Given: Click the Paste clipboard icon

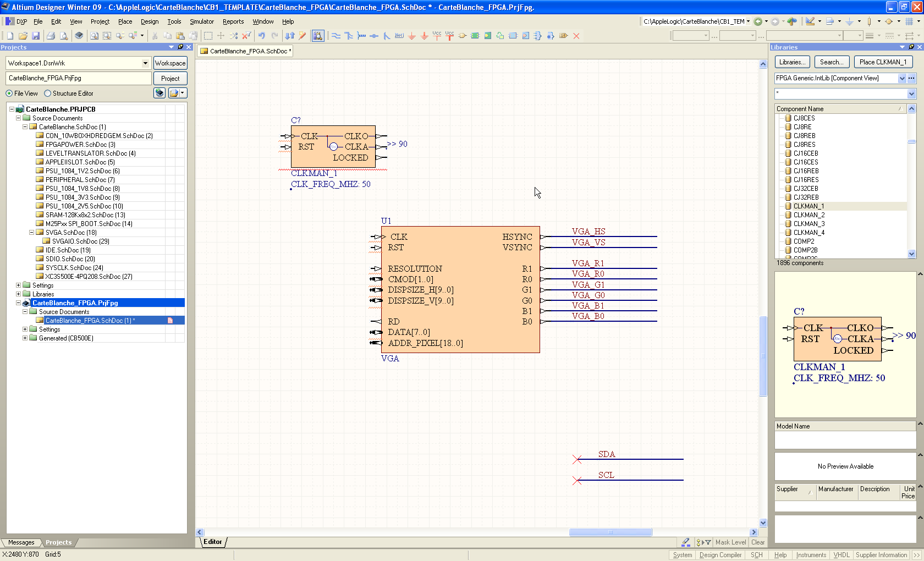Looking at the screenshot, I should click(180, 36).
